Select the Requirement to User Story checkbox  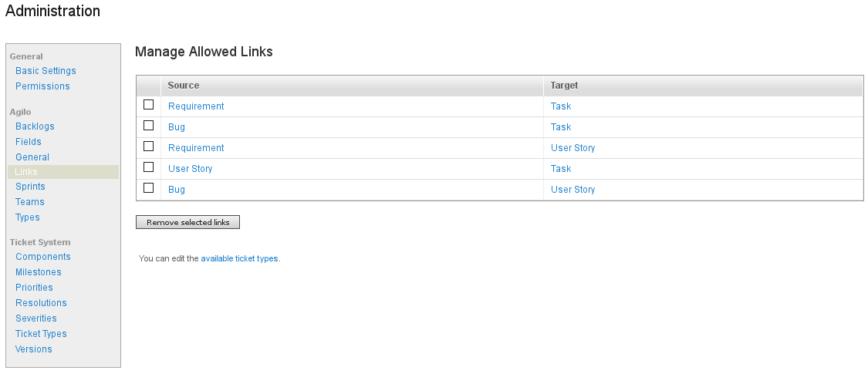[149, 147]
